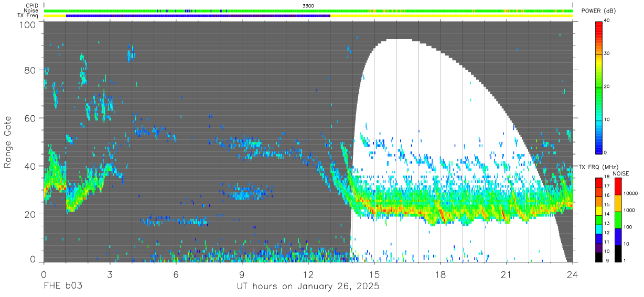Click the Noise row label

31,10
